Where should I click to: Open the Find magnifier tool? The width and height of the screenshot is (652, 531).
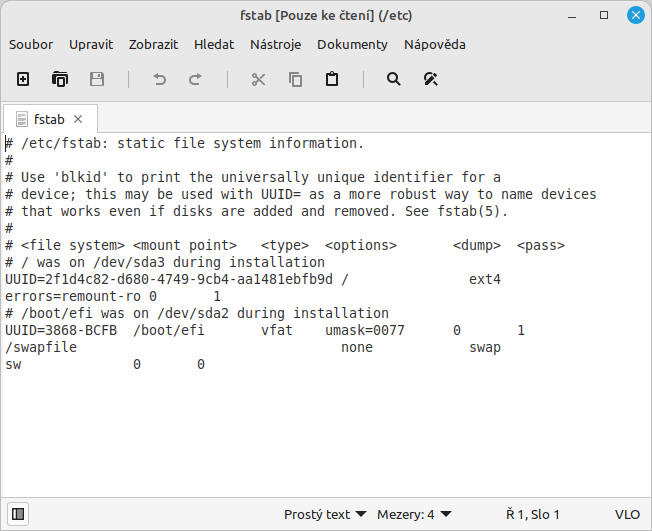pyautogui.click(x=394, y=79)
